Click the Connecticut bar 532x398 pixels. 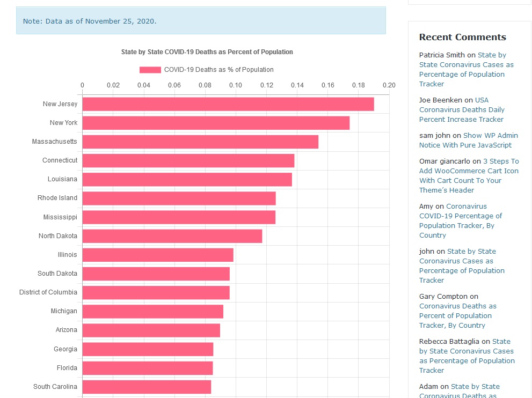click(188, 161)
